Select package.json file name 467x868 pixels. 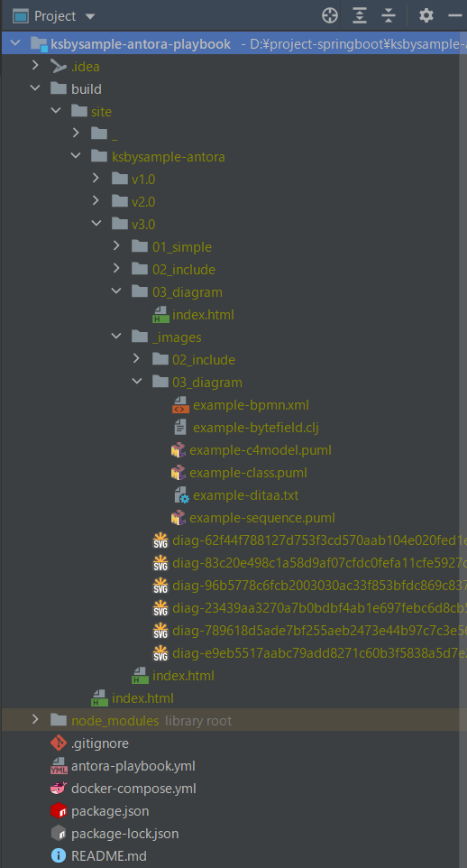[110, 811]
